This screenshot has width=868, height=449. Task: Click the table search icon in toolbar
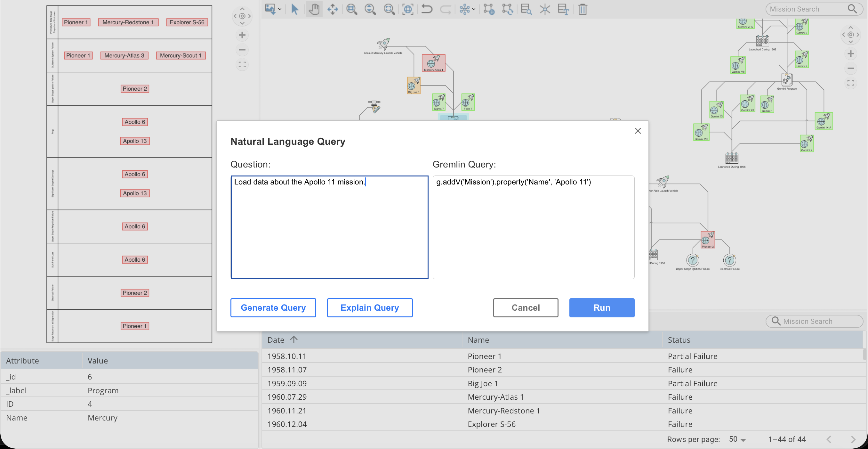point(526,9)
